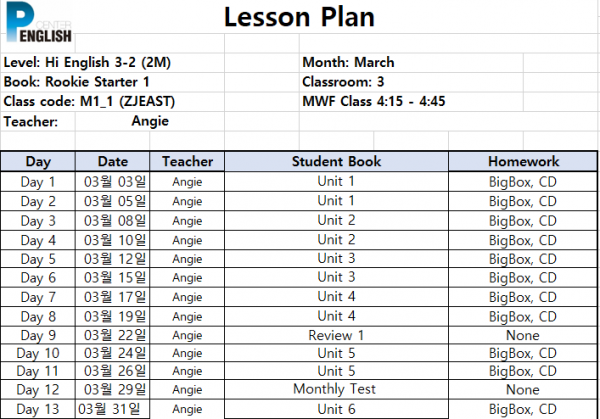Viewport: 600px width, 419px height.
Task: Click the None homework cell for Day 12
Action: 523,390
